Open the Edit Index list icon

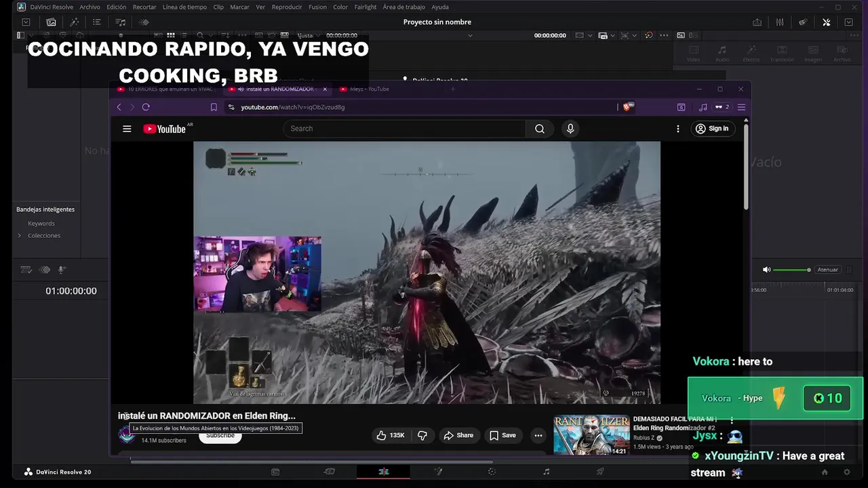97,22
